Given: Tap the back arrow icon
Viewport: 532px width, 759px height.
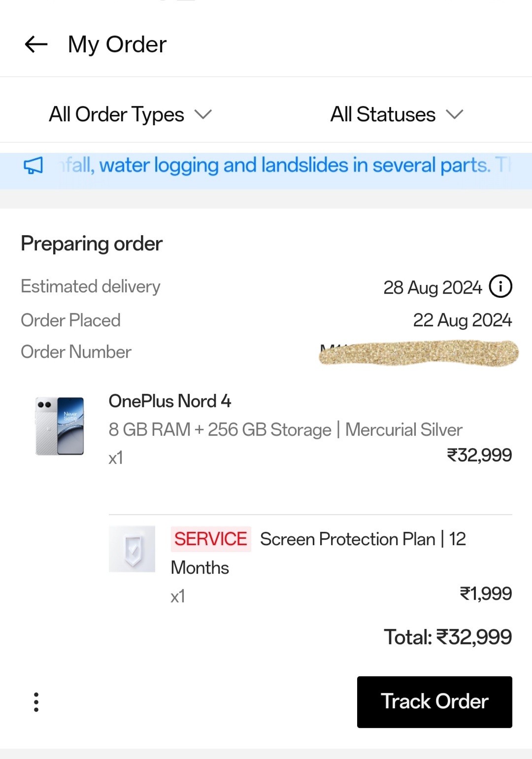Looking at the screenshot, I should pyautogui.click(x=36, y=44).
